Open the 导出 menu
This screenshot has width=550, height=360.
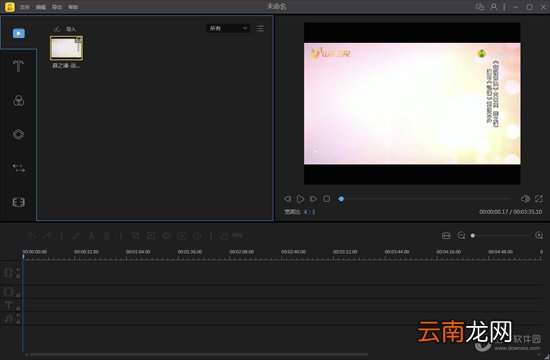(x=57, y=7)
